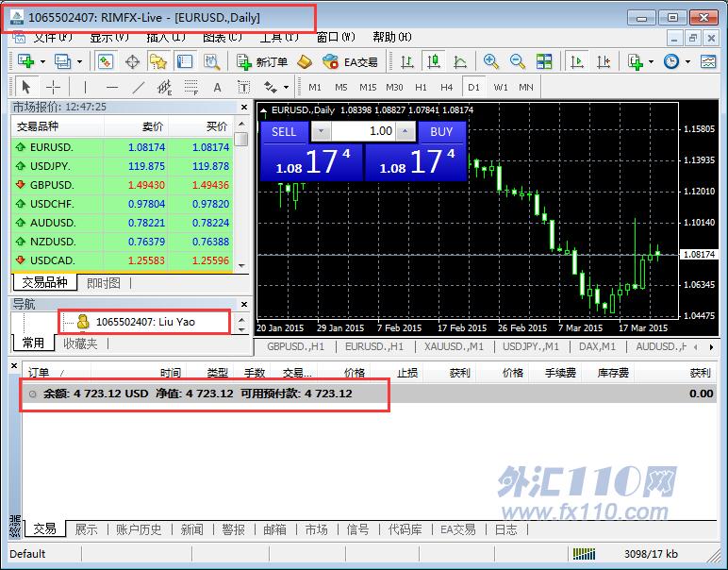Expand the arrow beside Periods clock icon
Viewport: 728px width, 570px height.
(x=687, y=61)
